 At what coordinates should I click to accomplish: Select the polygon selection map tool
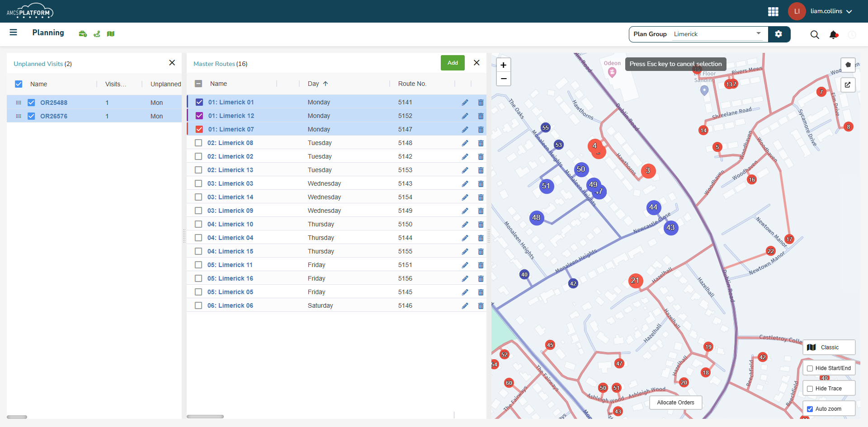click(x=848, y=65)
